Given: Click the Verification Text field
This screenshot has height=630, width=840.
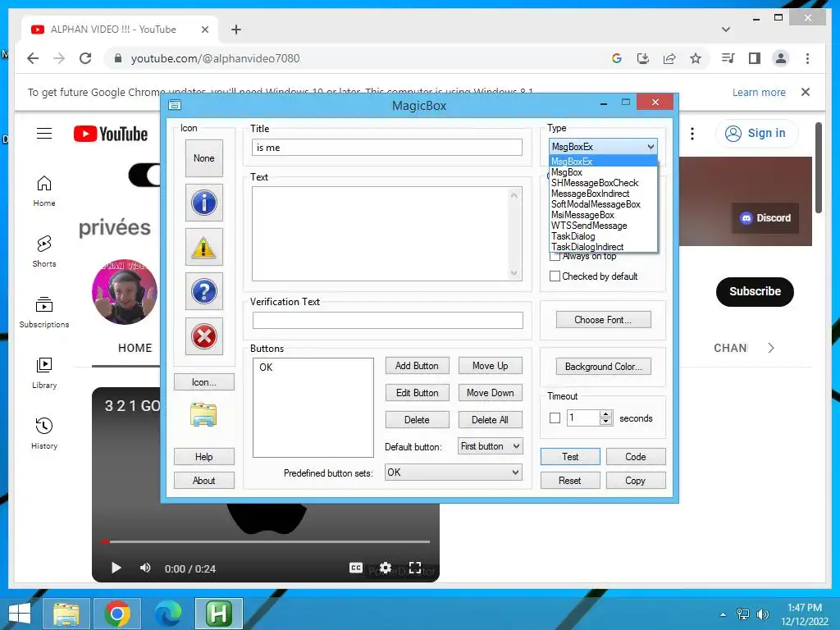Looking at the screenshot, I should [x=388, y=321].
